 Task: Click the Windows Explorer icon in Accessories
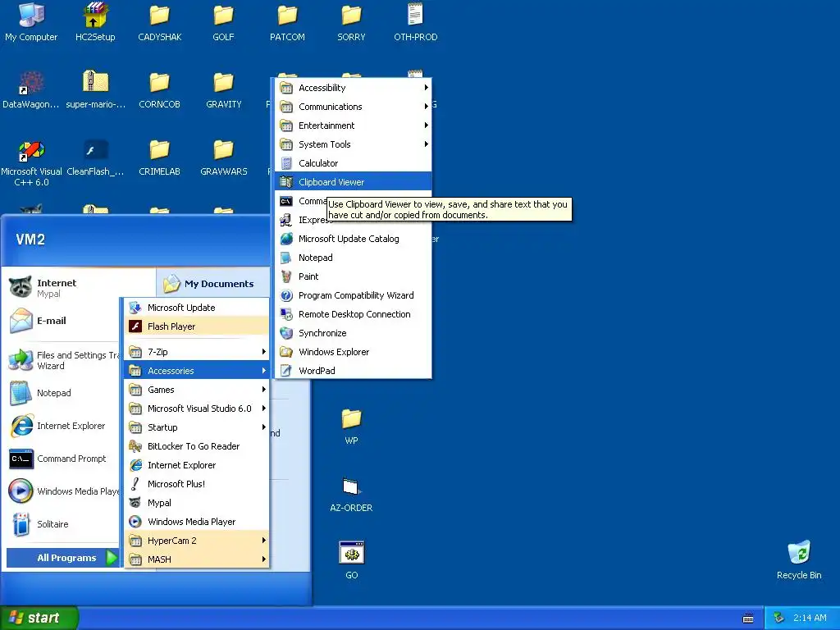click(286, 352)
